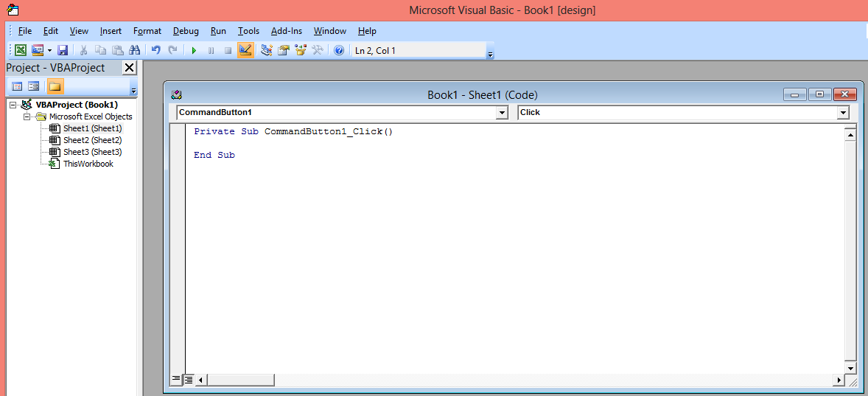
Task: Open the Window menu
Action: point(330,31)
